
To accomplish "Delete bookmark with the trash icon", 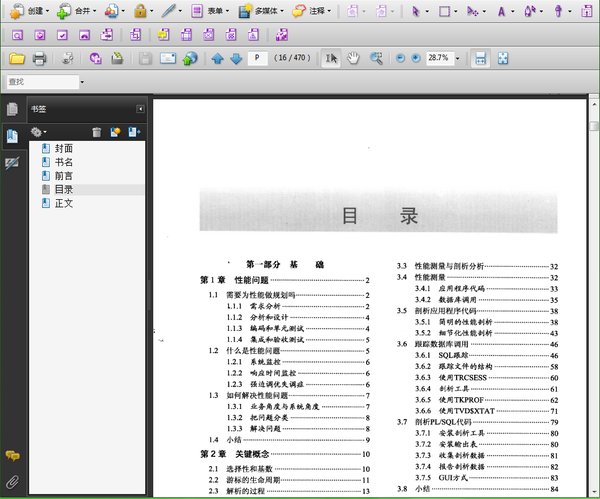I will coord(97,131).
